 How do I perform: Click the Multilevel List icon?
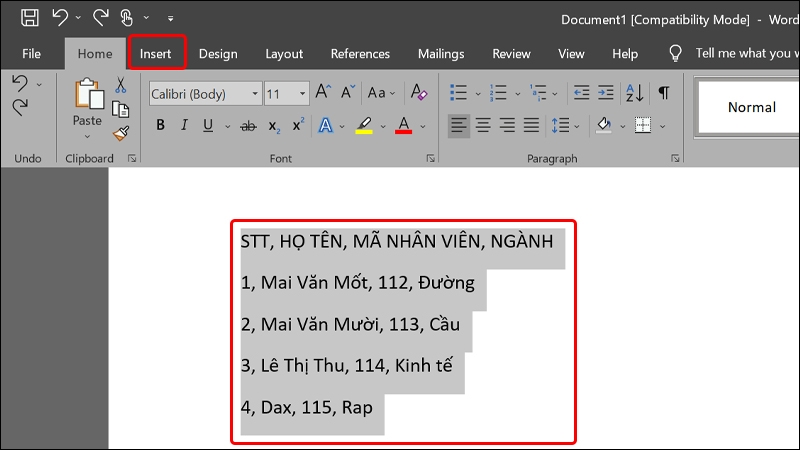(538, 93)
